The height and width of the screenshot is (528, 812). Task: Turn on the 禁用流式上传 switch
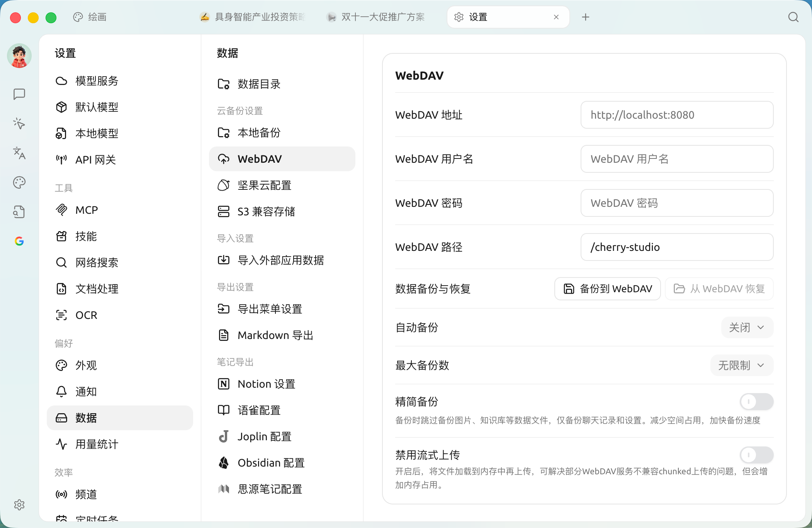point(756,455)
